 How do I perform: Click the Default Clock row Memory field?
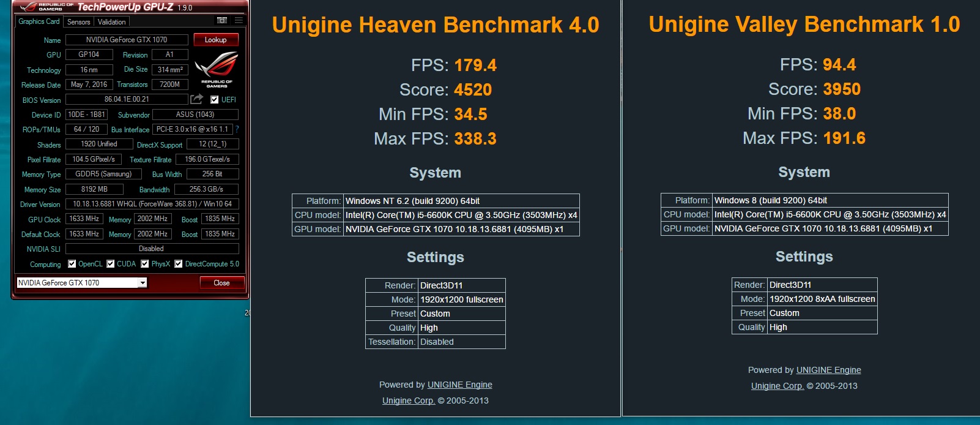pyautogui.click(x=153, y=234)
